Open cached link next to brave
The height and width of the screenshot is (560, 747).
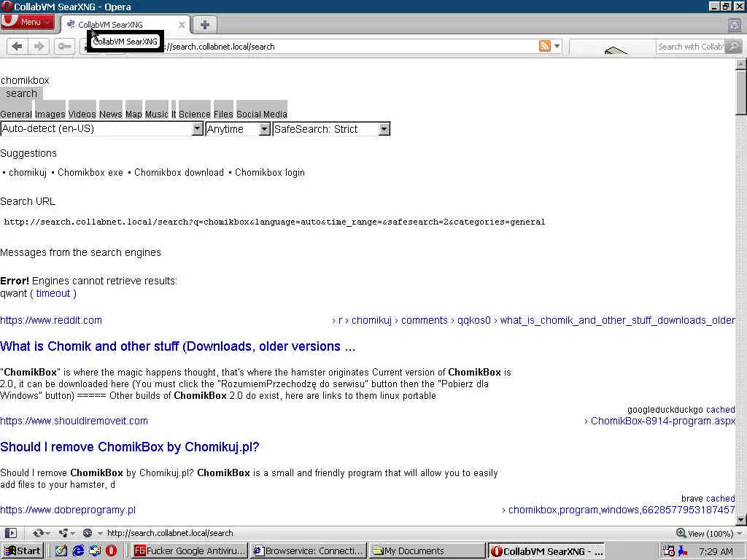click(720, 499)
